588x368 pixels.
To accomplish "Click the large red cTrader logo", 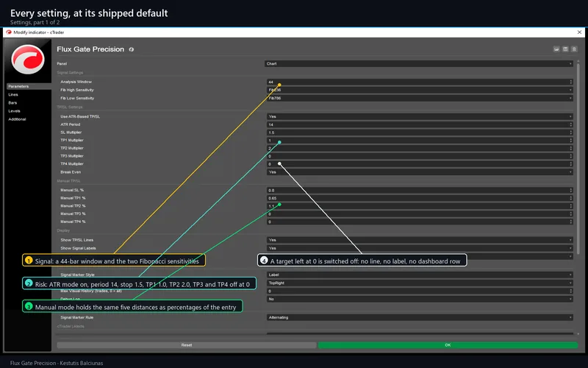I will [28, 60].
